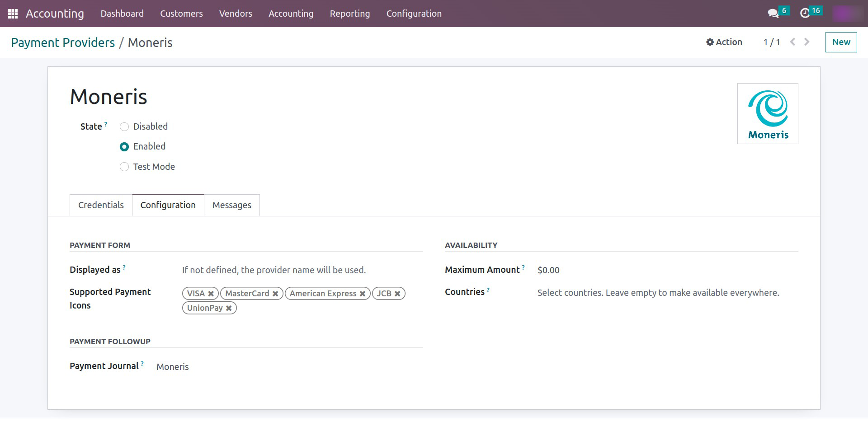Open the apps grid menu icon
This screenshot has height=421, width=868.
13,14
